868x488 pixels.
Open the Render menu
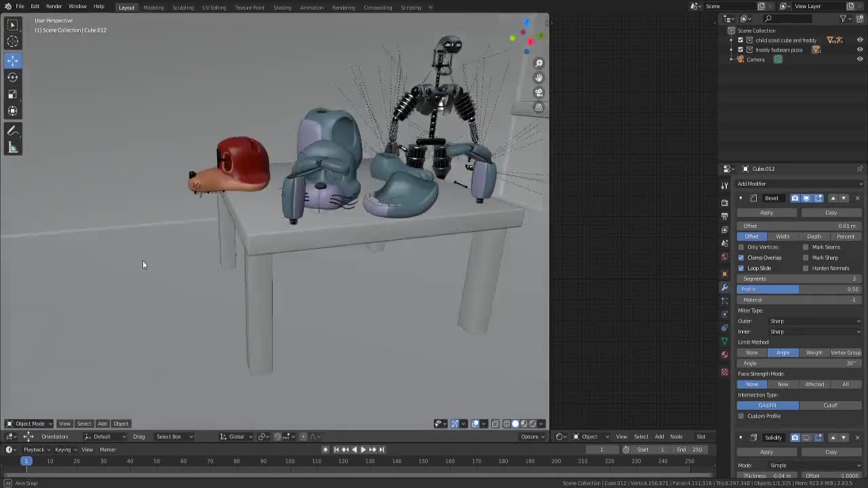tap(54, 7)
